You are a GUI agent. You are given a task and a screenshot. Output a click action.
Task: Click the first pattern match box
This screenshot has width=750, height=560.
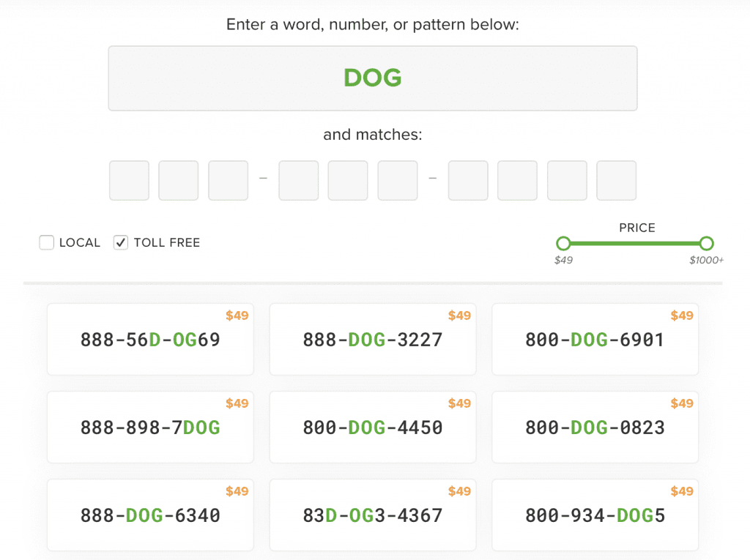[x=129, y=180]
